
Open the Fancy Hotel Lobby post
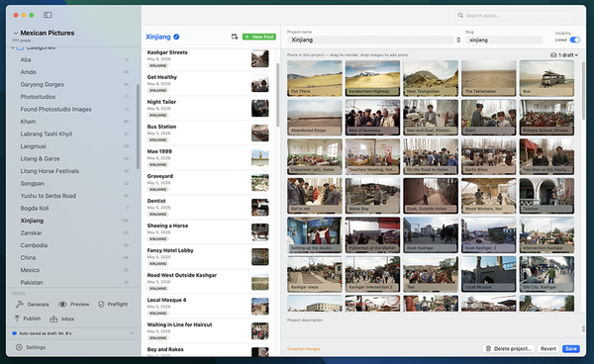click(x=208, y=256)
